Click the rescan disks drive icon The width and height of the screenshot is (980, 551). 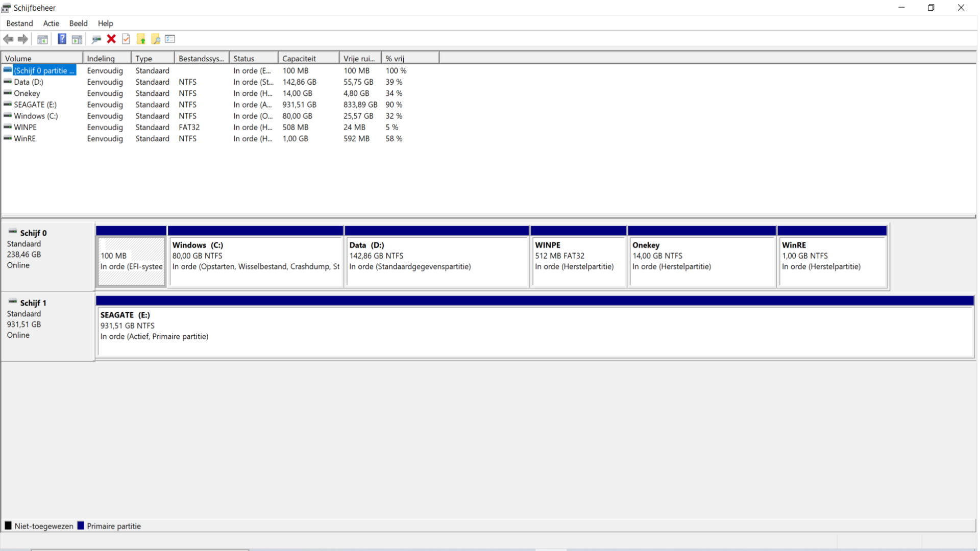[x=96, y=39]
